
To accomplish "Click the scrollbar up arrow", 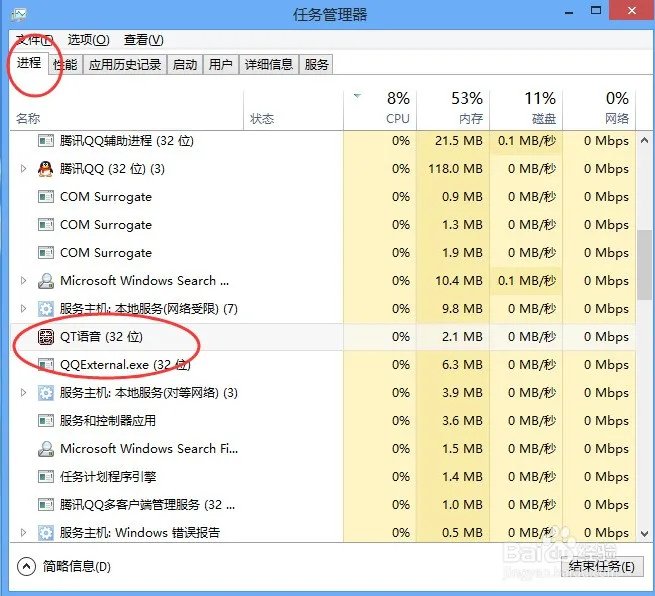I will click(x=645, y=141).
